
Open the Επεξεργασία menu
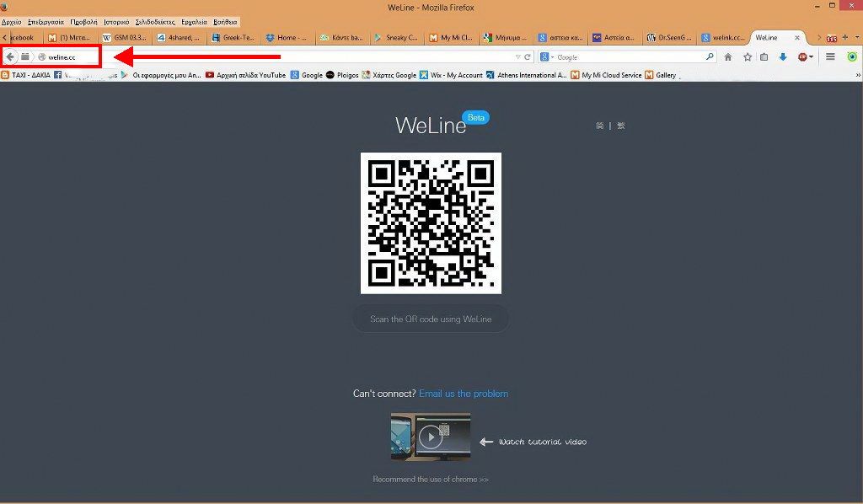(x=46, y=22)
